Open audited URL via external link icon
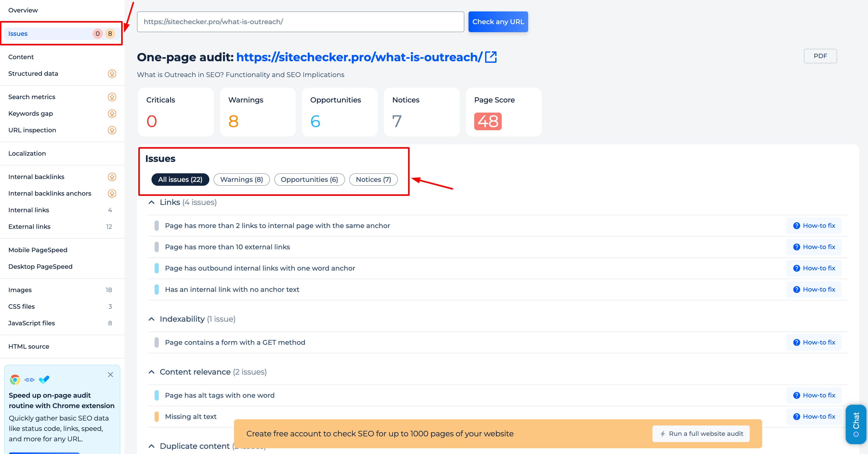The width and height of the screenshot is (868, 454). tap(491, 57)
